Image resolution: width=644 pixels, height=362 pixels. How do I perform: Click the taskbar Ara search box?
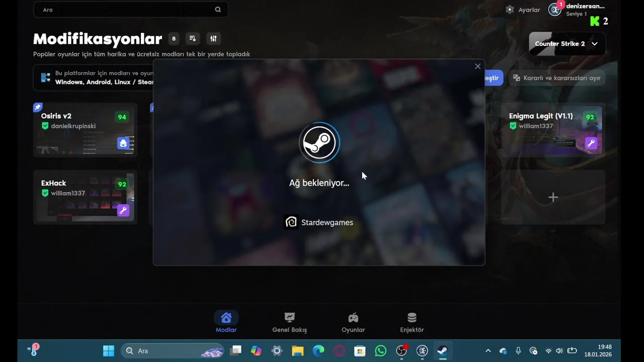173,350
